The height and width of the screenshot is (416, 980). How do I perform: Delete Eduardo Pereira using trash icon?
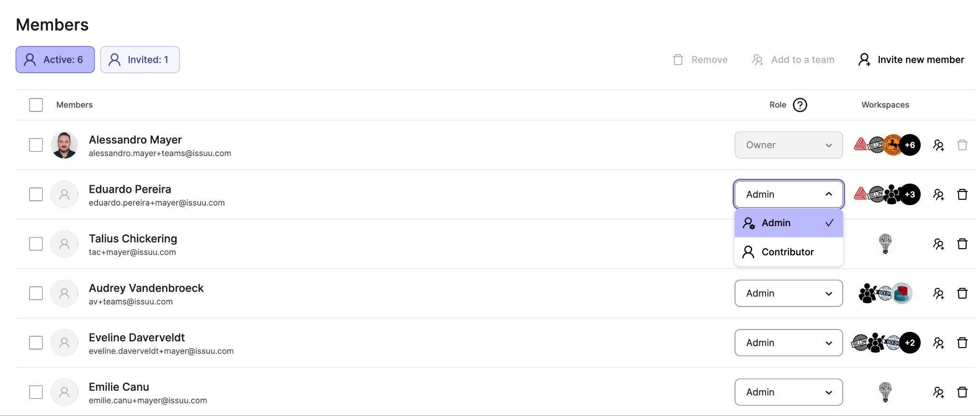pos(962,194)
